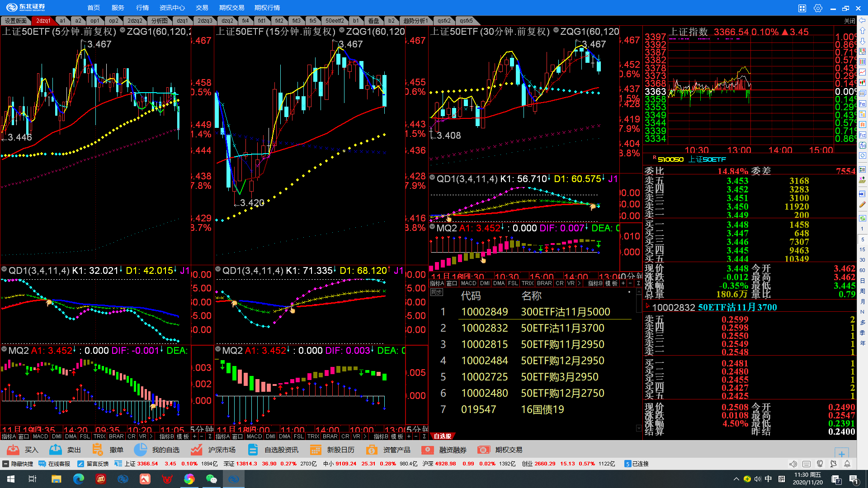This screenshot has height=488, width=868.
Task: Open 沪深市场 chart icon
Action: pos(196,450)
